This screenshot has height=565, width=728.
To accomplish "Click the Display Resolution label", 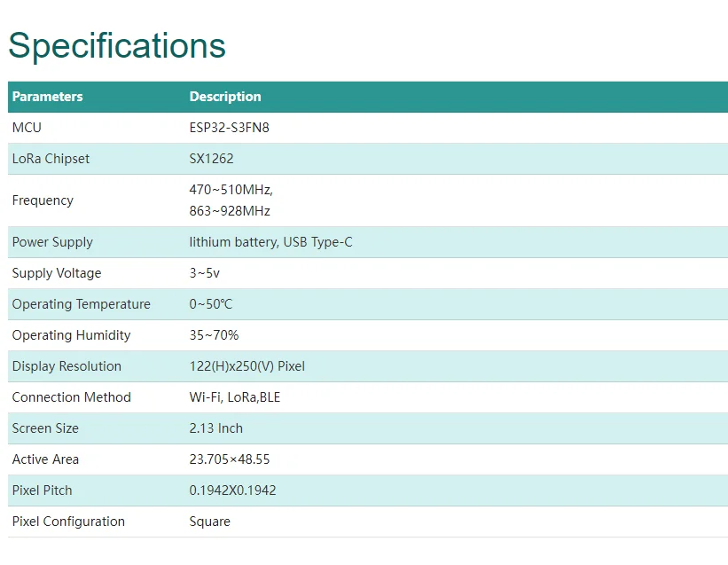I will pyautogui.click(x=67, y=367).
